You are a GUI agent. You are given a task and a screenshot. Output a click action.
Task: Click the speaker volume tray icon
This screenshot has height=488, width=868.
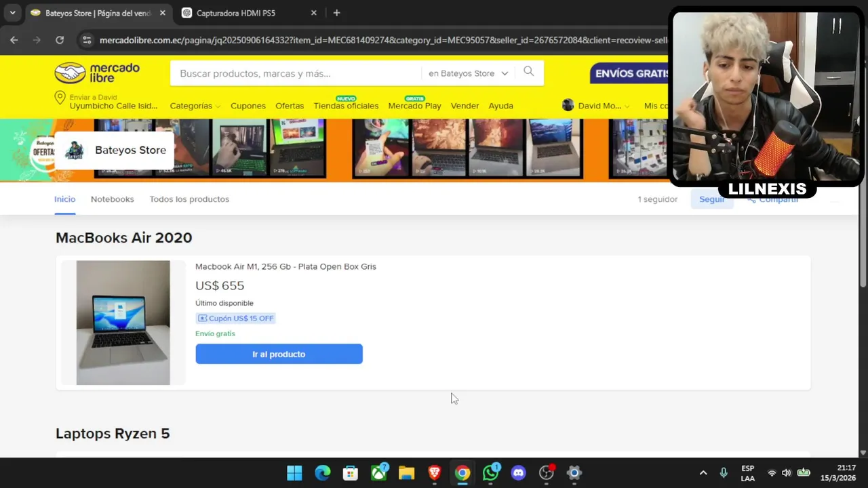pyautogui.click(x=787, y=473)
